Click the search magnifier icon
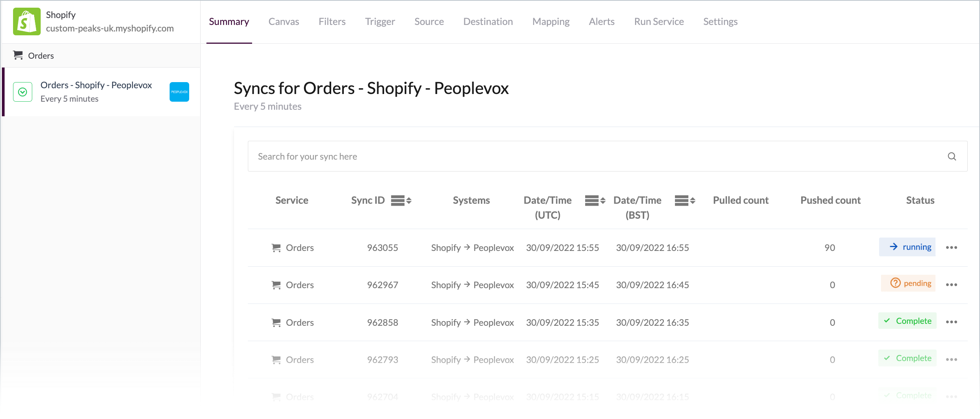The width and height of the screenshot is (980, 419). point(952,157)
